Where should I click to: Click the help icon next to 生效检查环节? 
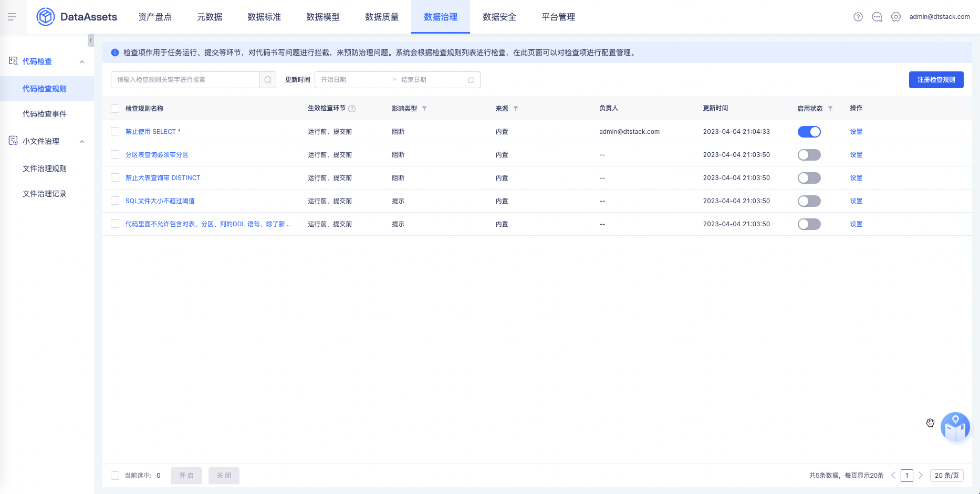352,109
